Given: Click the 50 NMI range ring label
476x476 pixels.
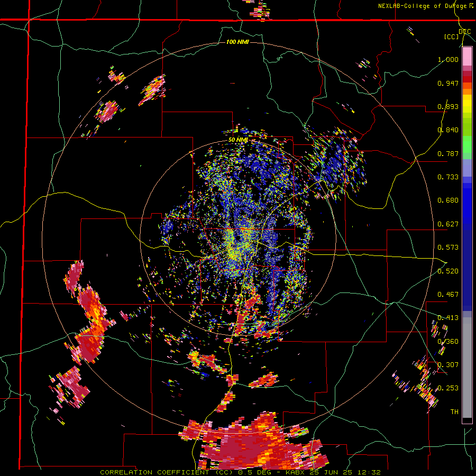Looking at the screenshot, I should pos(239,140).
